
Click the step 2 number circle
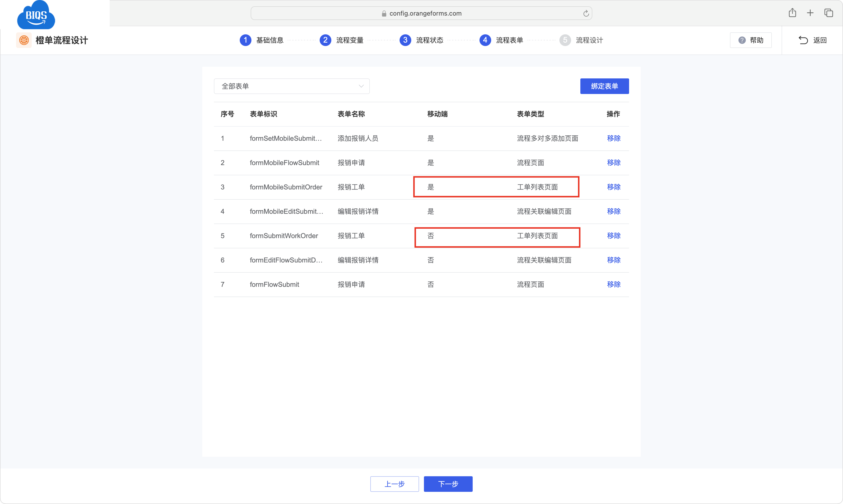click(x=325, y=40)
